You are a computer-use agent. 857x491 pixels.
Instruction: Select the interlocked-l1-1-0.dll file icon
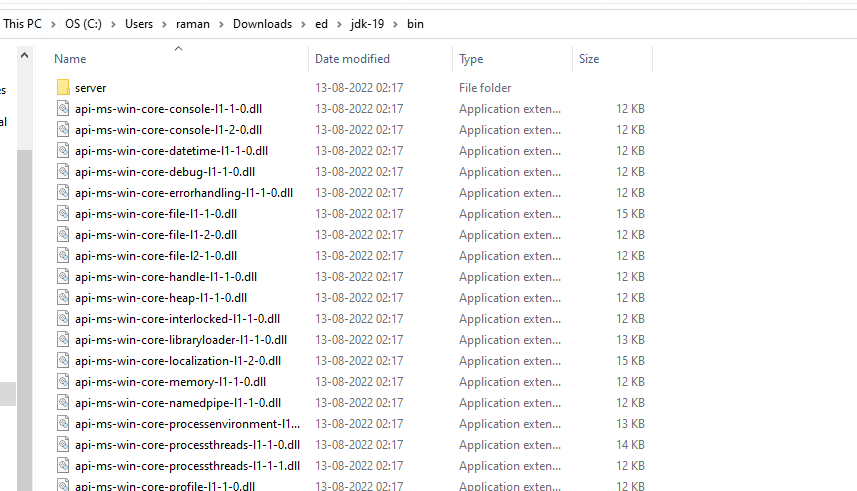63,318
